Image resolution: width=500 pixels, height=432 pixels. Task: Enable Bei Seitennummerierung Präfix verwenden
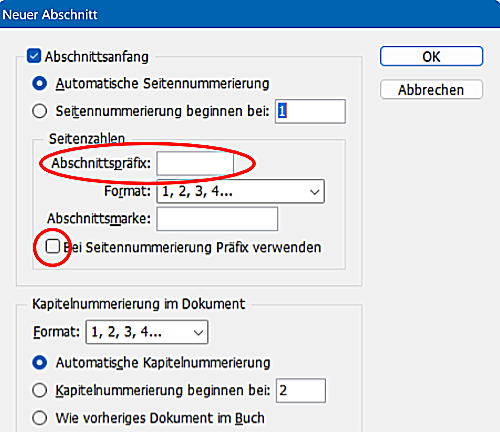[53, 247]
